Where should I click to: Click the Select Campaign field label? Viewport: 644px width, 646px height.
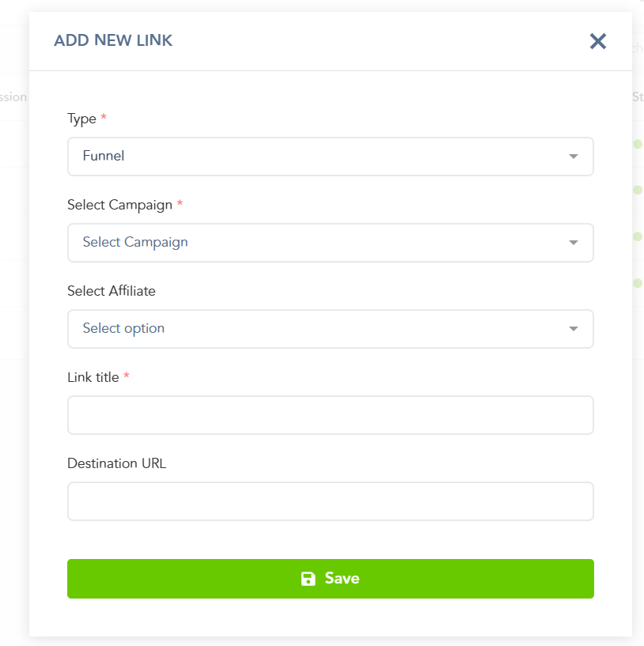[120, 205]
